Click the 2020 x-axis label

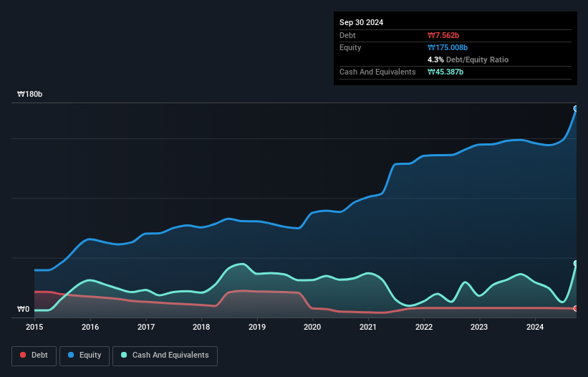coord(312,327)
